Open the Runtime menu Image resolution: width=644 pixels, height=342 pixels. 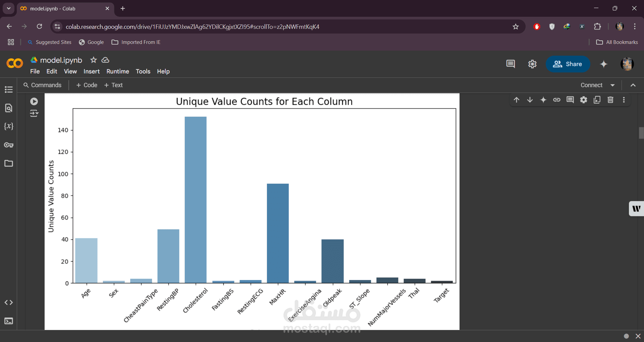118,71
